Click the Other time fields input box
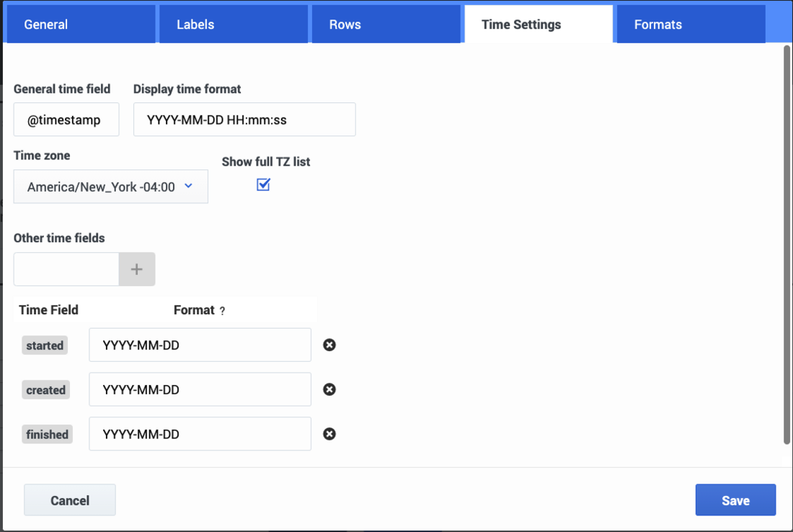The width and height of the screenshot is (793, 532). tap(66, 269)
